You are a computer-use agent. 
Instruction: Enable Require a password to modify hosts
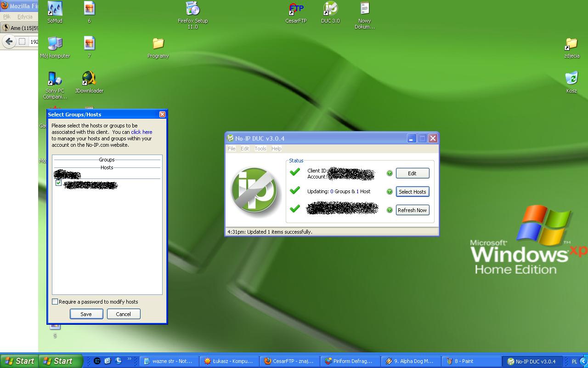[55, 302]
